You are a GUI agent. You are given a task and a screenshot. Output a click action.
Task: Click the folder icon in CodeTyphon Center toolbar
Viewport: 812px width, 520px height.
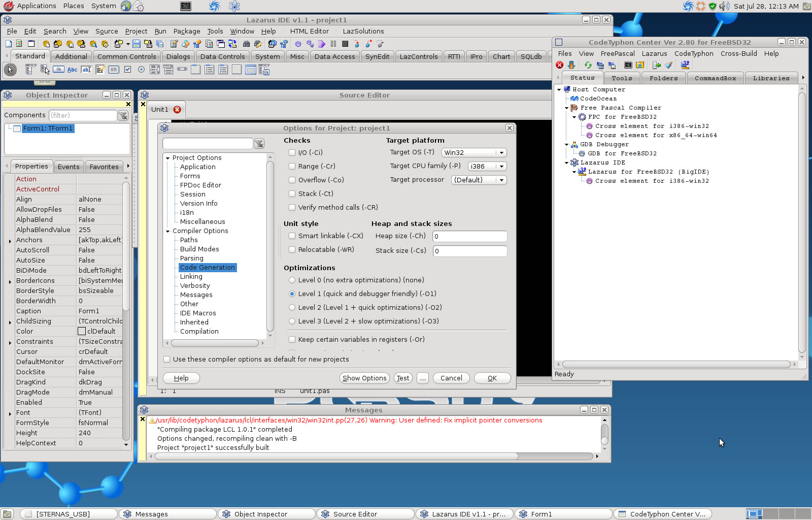(640, 65)
